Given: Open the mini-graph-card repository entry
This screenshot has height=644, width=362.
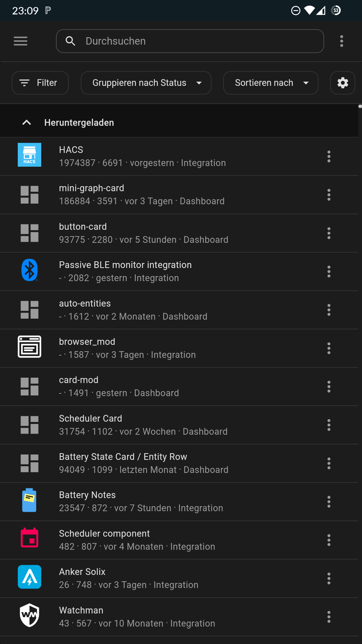Looking at the screenshot, I should point(168,195).
